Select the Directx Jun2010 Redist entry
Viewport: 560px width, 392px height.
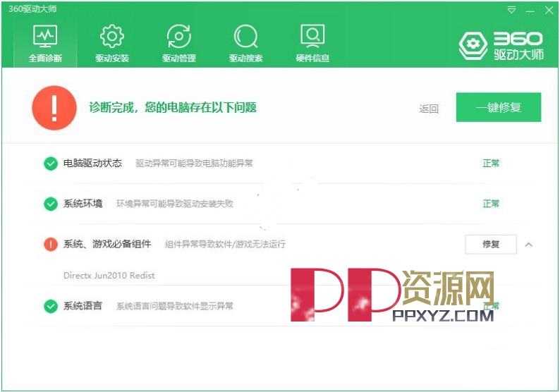[109, 276]
